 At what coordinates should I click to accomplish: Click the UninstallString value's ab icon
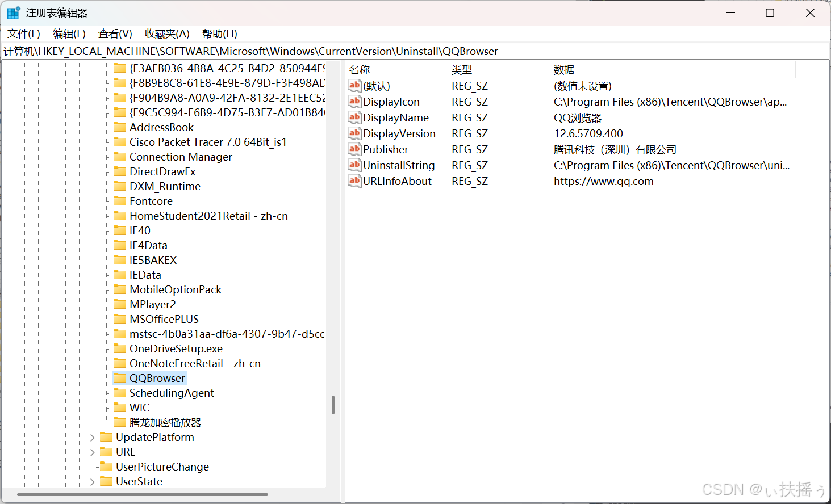(x=354, y=165)
